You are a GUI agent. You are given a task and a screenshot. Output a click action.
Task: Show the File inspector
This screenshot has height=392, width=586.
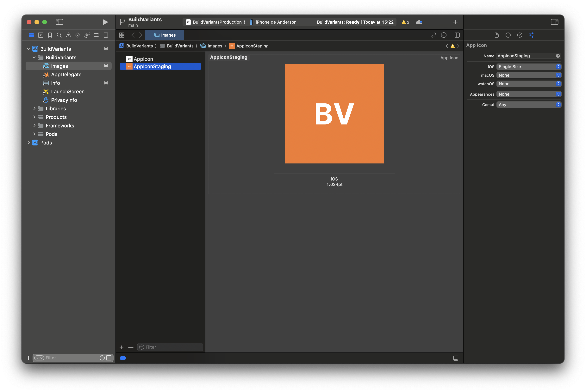[x=496, y=35]
